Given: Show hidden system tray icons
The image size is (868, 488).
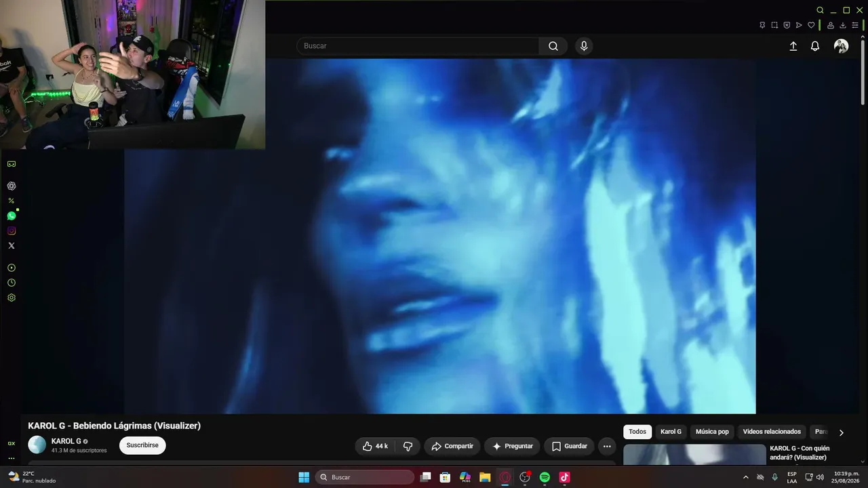Looking at the screenshot, I should 746,477.
